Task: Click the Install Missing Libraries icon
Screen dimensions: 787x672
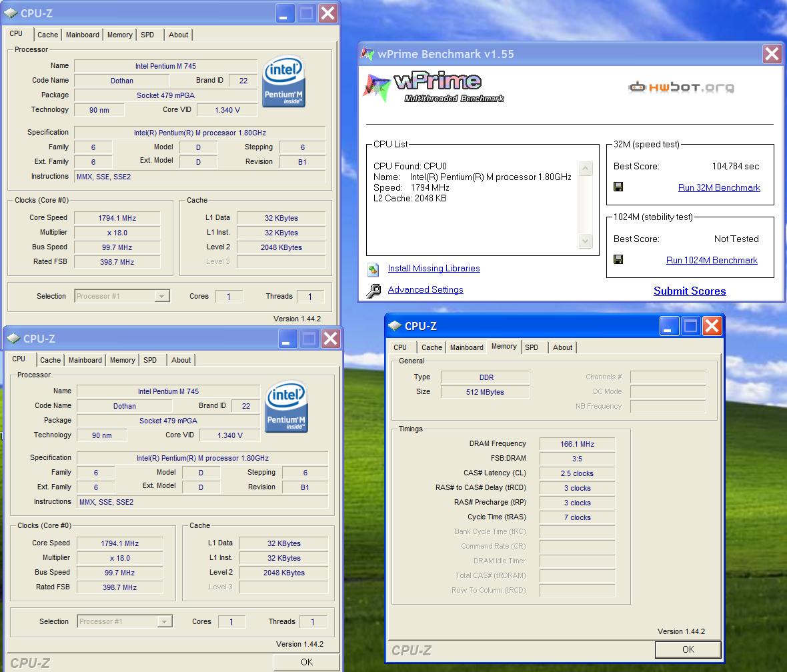Action: pyautogui.click(x=373, y=269)
